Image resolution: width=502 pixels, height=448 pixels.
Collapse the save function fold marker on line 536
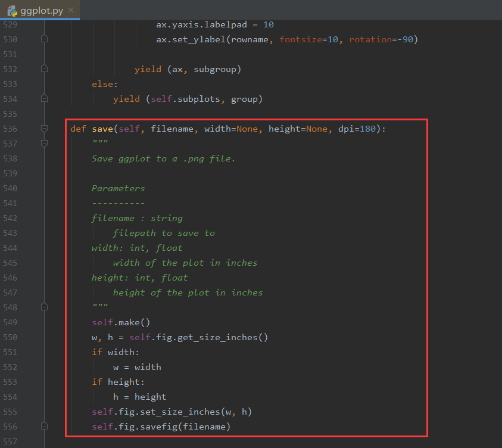tap(45, 129)
